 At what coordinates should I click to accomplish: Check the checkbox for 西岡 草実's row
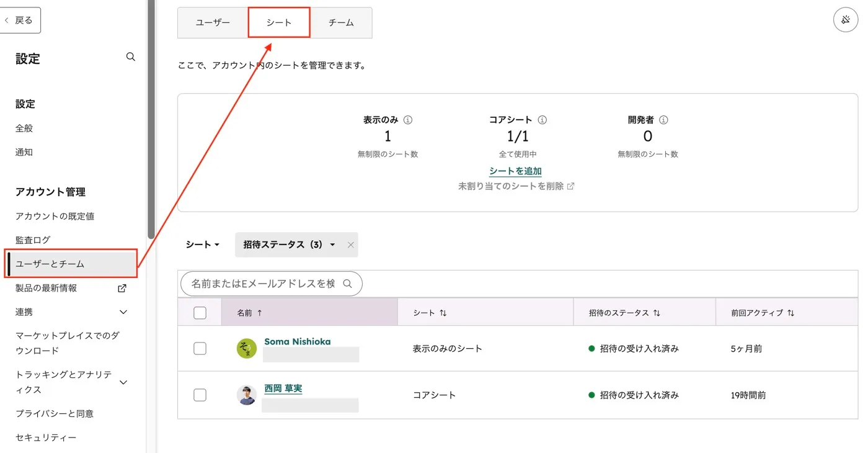pyautogui.click(x=200, y=395)
